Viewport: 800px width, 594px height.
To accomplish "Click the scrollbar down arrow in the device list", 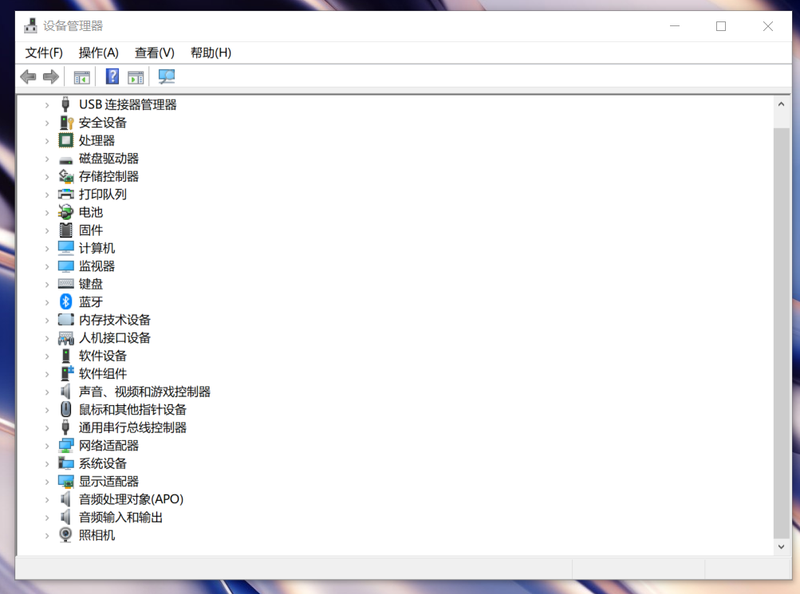I will 782,547.
